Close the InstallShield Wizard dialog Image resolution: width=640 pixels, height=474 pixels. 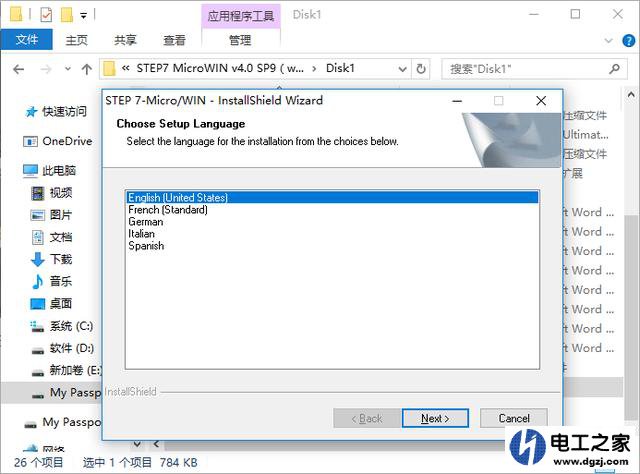tap(541, 101)
